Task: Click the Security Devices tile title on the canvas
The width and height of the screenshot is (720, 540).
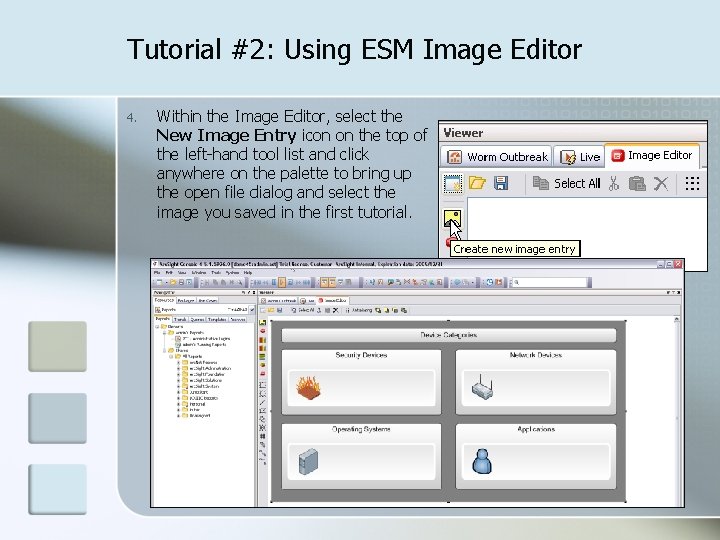Action: click(x=361, y=355)
